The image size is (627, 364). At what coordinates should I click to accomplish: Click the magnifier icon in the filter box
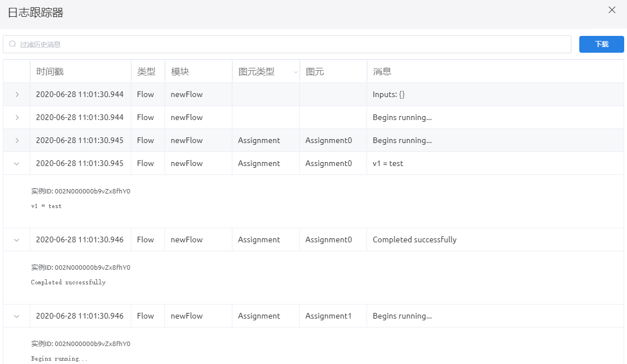coord(13,44)
